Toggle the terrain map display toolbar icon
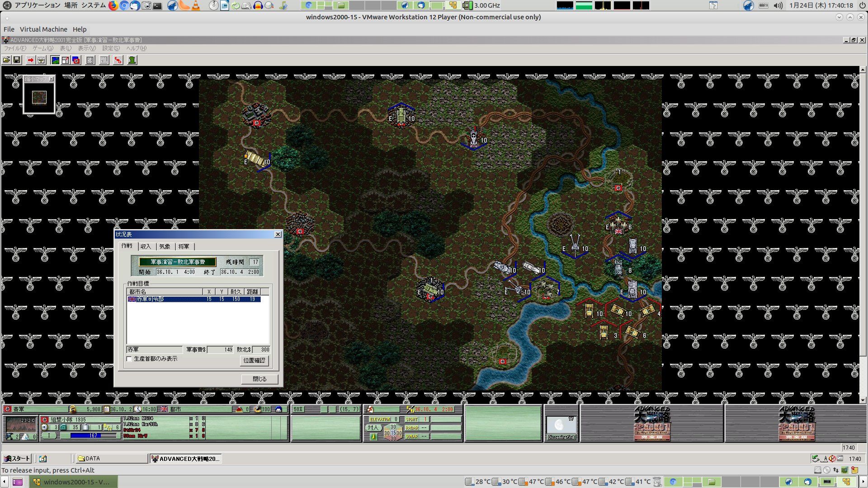This screenshot has height=488, width=868. point(55,60)
